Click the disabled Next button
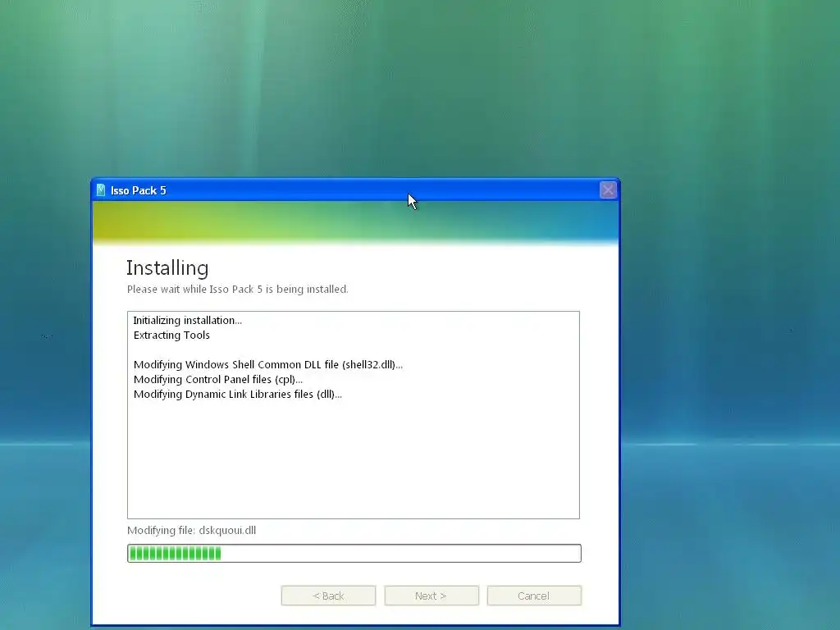 click(431, 596)
